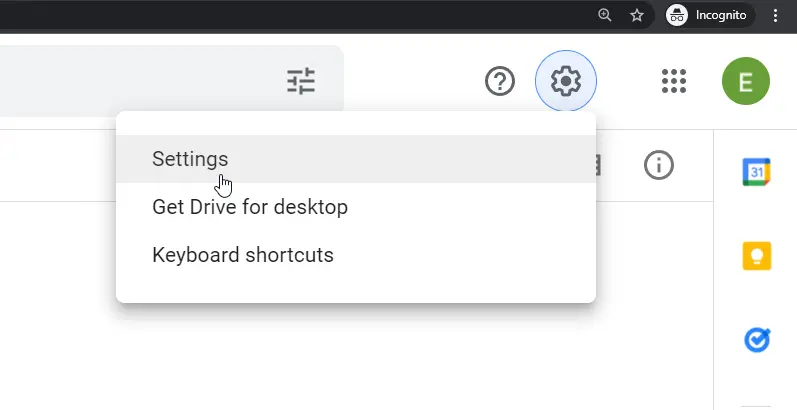Click empty file area to dismiss menu
The image size is (797, 410).
click(x=356, y=356)
